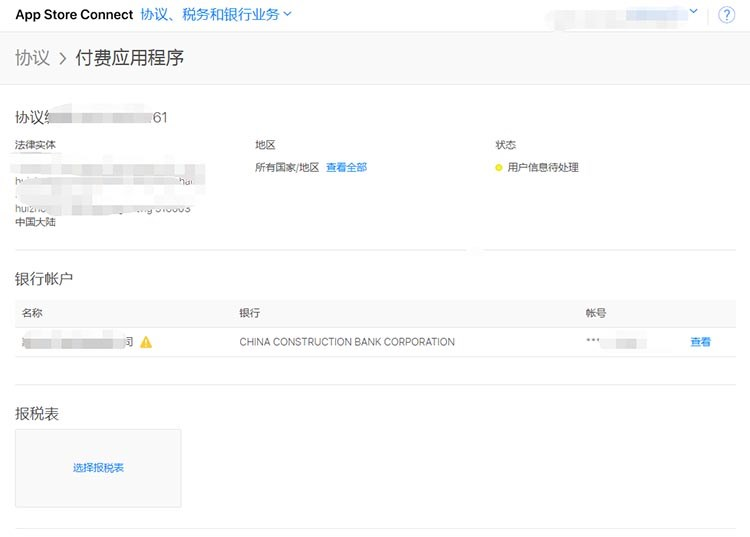Open the 查看全部 regions link
This screenshot has width=750, height=537.
point(346,167)
